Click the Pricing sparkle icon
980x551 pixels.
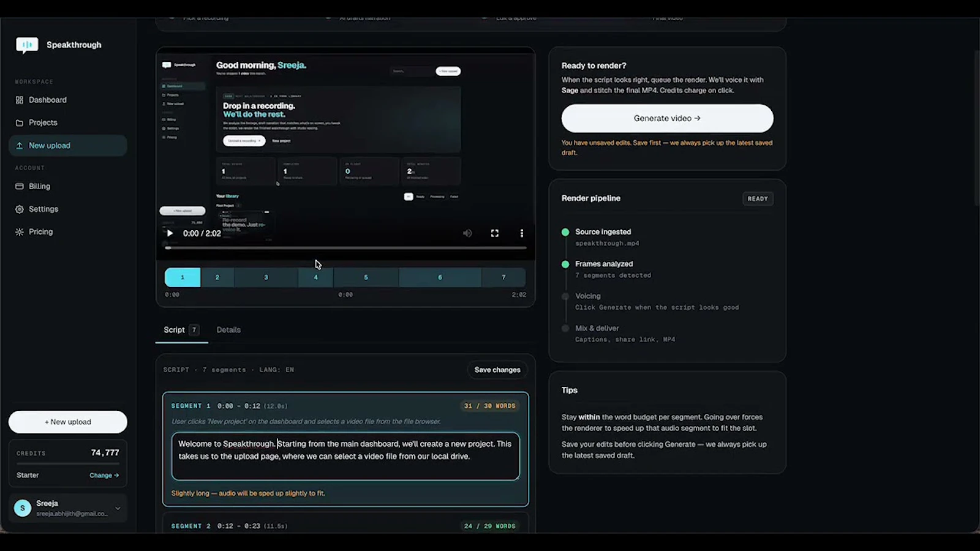(20, 232)
